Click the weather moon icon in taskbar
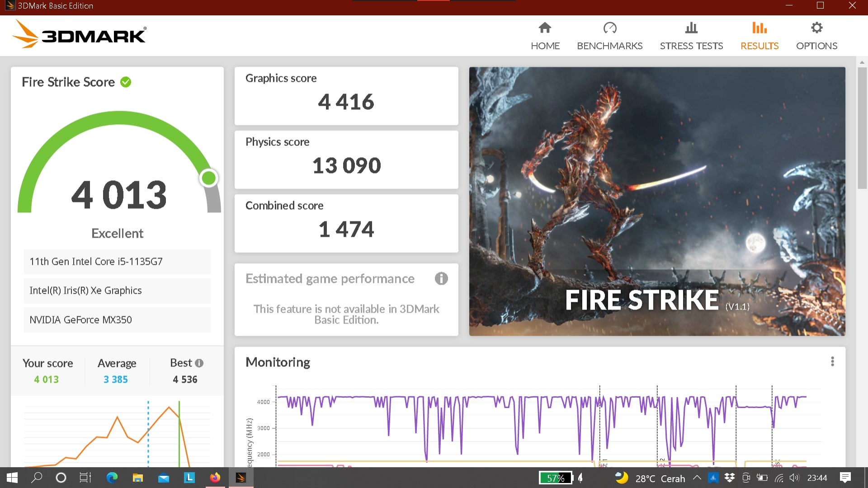This screenshot has height=488, width=868. tap(622, 478)
